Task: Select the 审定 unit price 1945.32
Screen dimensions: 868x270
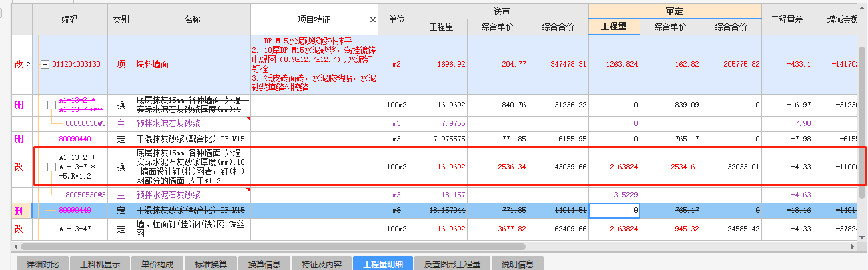Action: (670, 229)
